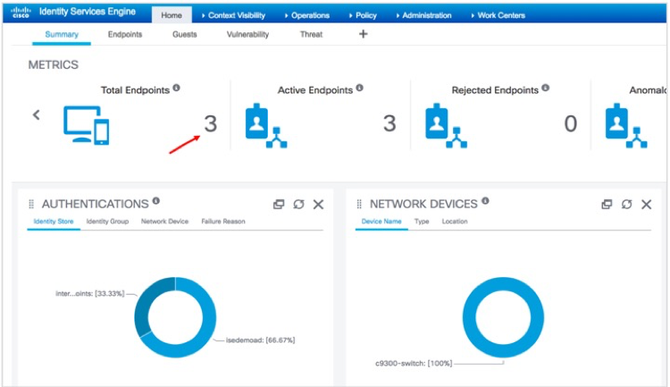The height and width of the screenshot is (387, 670).
Task: Click the Rejected Endpoints badge icon
Action: pyautogui.click(x=446, y=126)
